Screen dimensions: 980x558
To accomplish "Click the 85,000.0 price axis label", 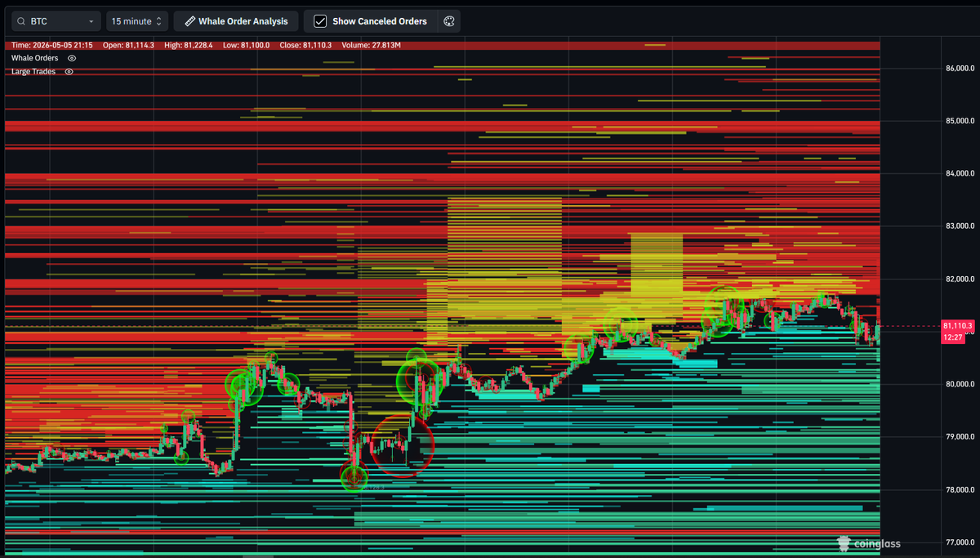I will (959, 121).
